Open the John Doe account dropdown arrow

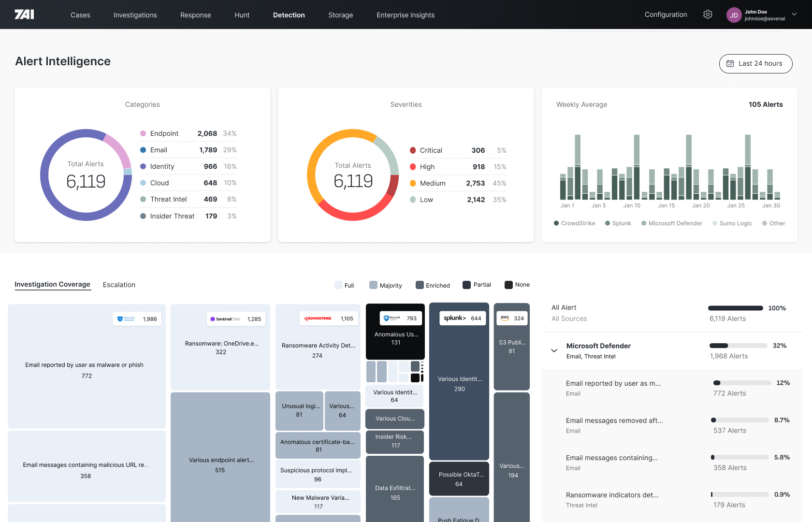point(794,14)
